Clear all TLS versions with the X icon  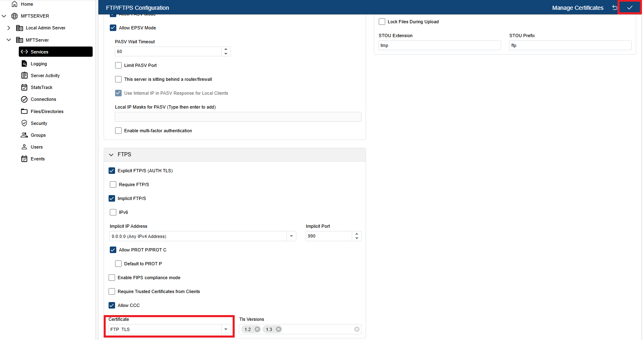coord(357,329)
